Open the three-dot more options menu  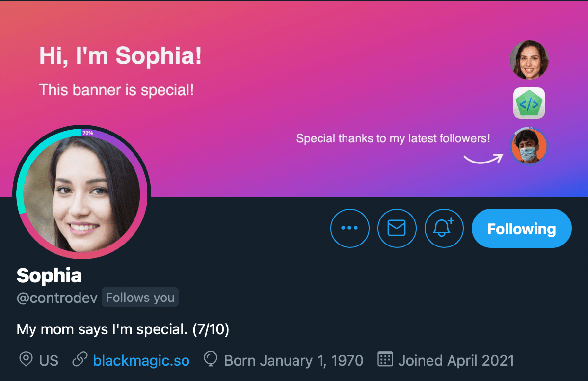point(349,228)
